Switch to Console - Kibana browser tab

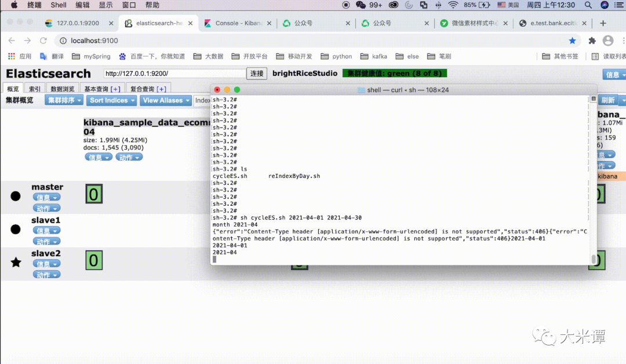[238, 23]
